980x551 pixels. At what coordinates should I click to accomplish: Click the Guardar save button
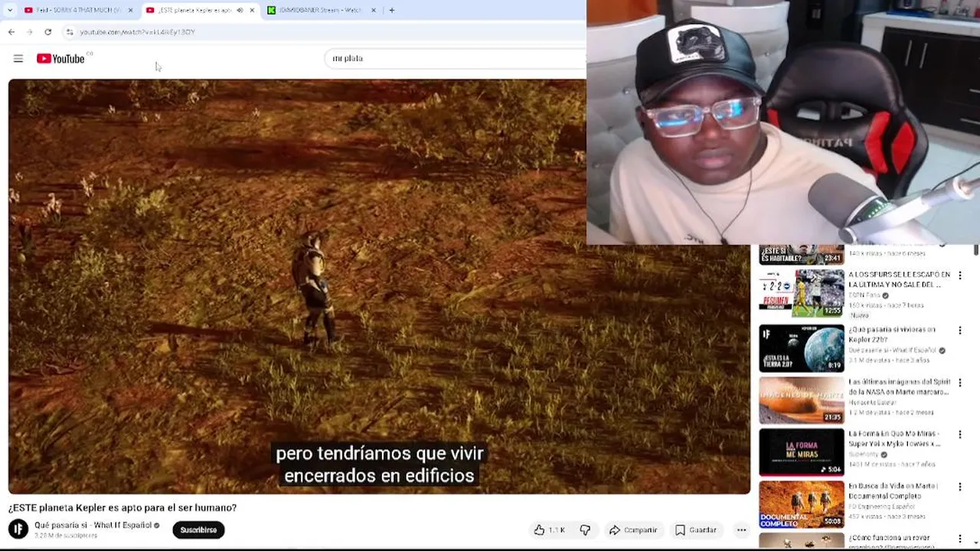(x=696, y=530)
